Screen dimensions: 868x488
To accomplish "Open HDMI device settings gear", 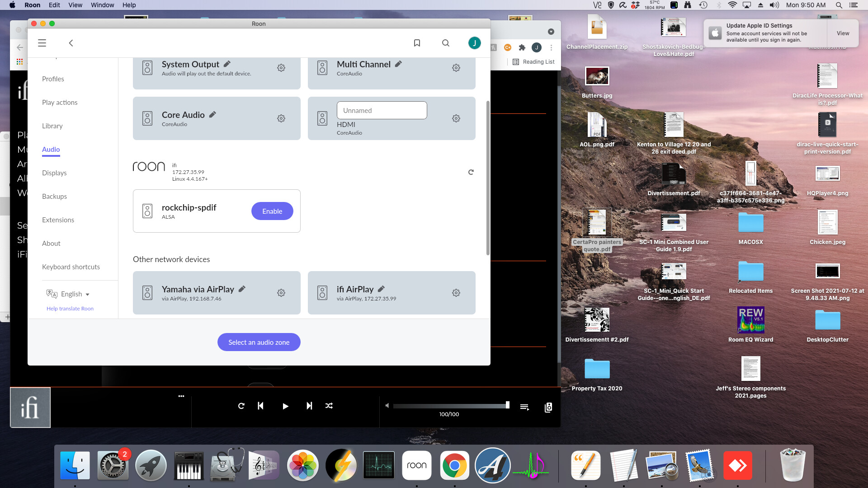I will point(456,118).
